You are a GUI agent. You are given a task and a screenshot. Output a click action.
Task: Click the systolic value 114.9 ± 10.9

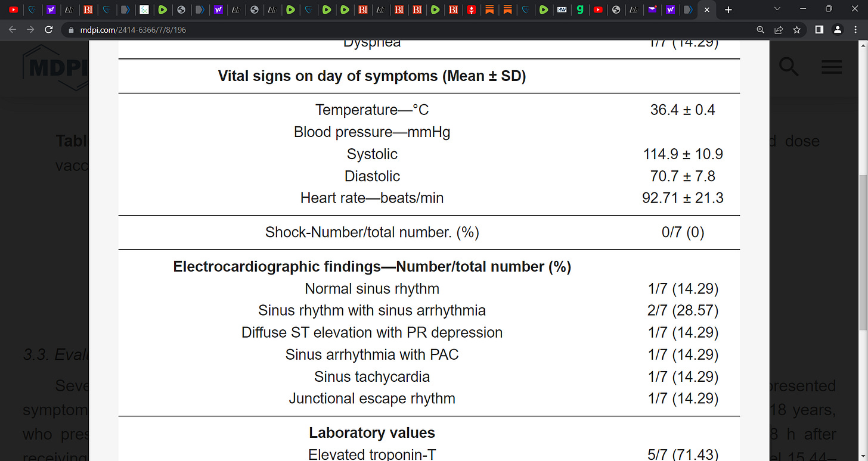click(683, 154)
